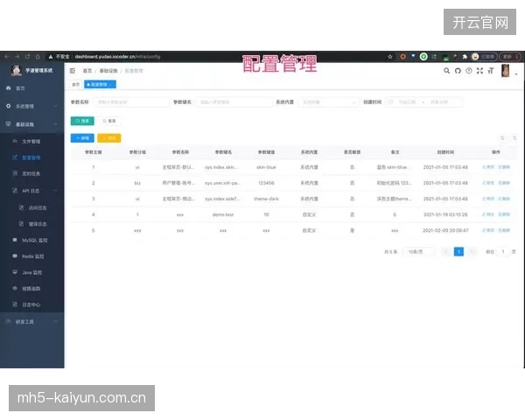Viewport: 525px width, 420px height.
Task: Delete row 3 theme-dark with 删除 link
Action: 504,199
